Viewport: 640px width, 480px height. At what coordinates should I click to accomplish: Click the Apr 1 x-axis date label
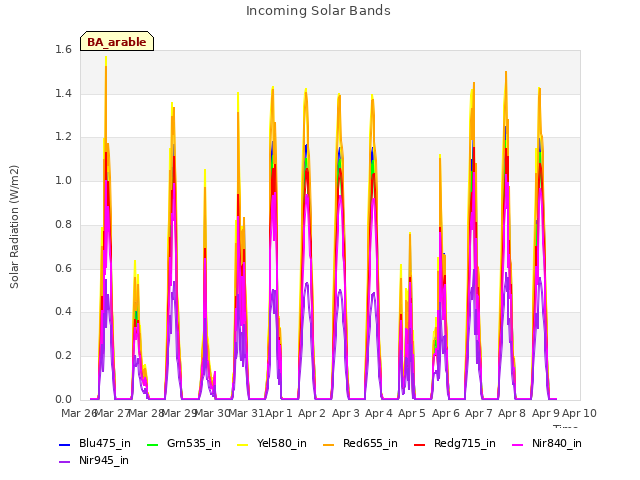pyautogui.click(x=279, y=413)
